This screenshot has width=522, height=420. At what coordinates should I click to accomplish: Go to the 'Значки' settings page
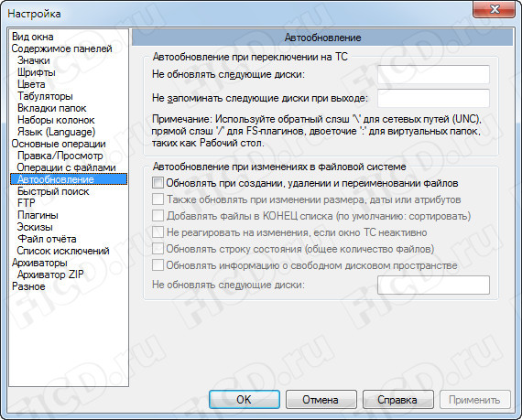(34, 60)
